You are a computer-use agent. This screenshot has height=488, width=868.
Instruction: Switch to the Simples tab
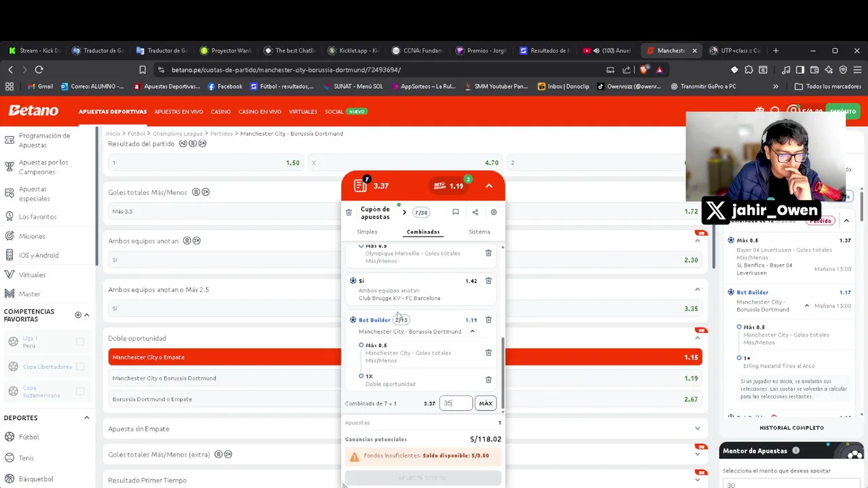point(367,232)
